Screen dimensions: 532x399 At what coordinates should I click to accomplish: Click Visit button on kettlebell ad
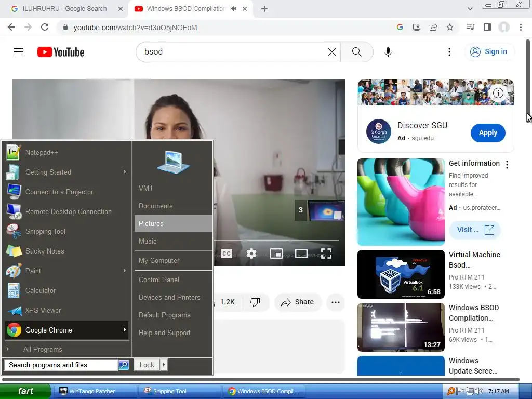[x=475, y=230]
